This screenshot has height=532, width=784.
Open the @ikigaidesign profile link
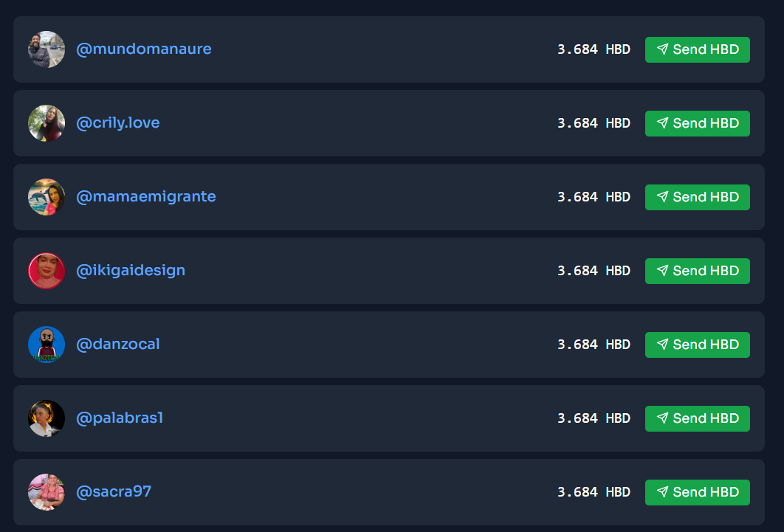131,271
